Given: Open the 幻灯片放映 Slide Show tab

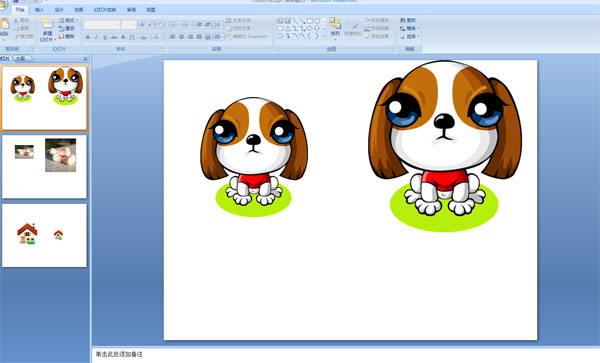Looking at the screenshot, I should coord(105,10).
